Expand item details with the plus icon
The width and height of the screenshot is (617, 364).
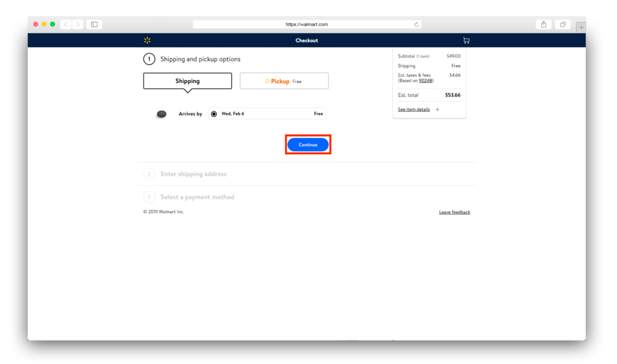pos(437,110)
